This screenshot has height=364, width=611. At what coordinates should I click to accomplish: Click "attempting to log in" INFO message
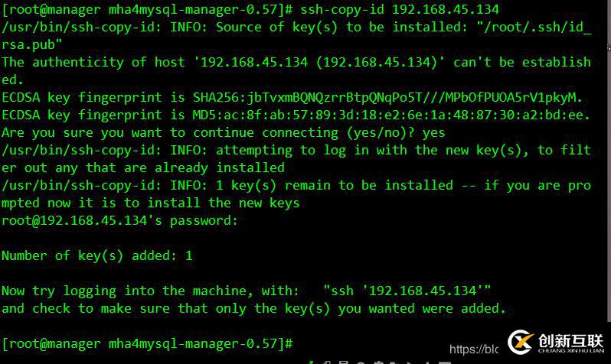(x=296, y=151)
